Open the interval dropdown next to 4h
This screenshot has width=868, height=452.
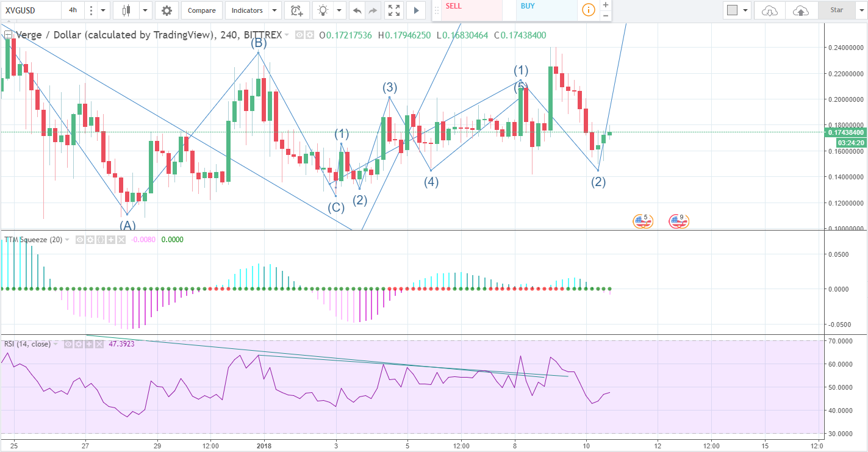(102, 10)
